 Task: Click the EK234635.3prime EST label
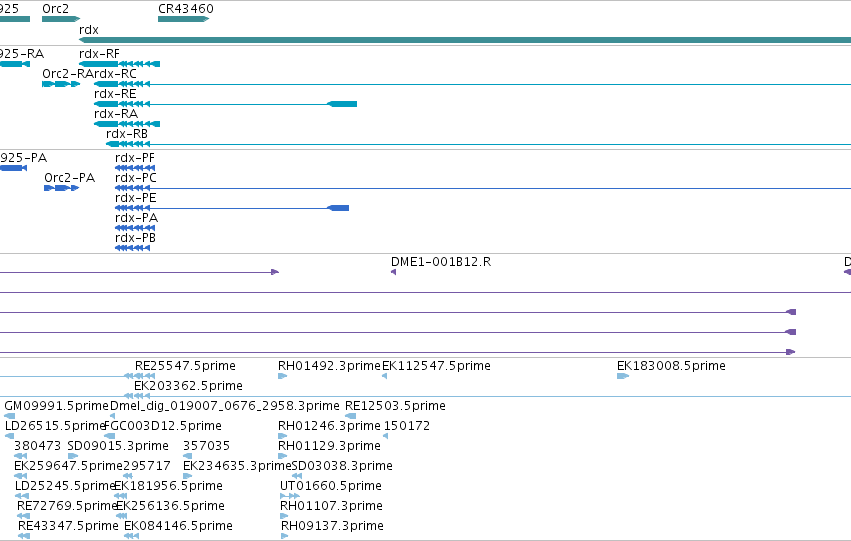click(237, 466)
